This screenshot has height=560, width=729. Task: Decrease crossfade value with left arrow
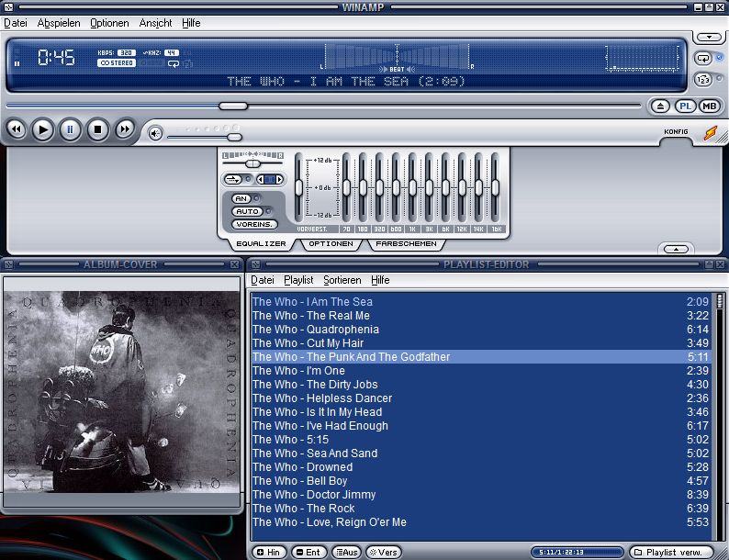(261, 179)
